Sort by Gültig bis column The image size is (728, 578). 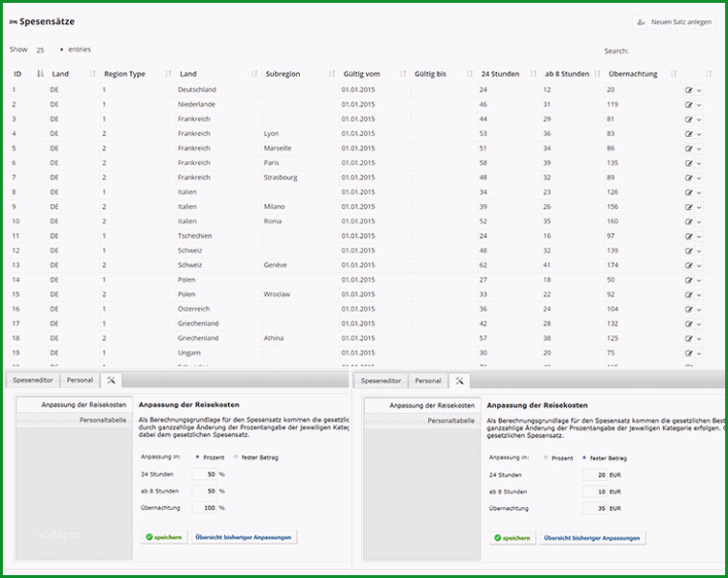pos(444,74)
